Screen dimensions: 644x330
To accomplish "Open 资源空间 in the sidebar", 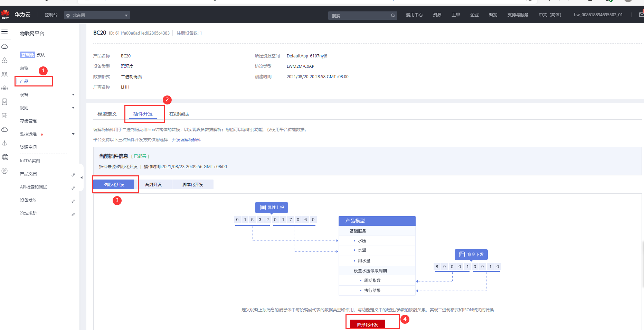I will (28, 147).
